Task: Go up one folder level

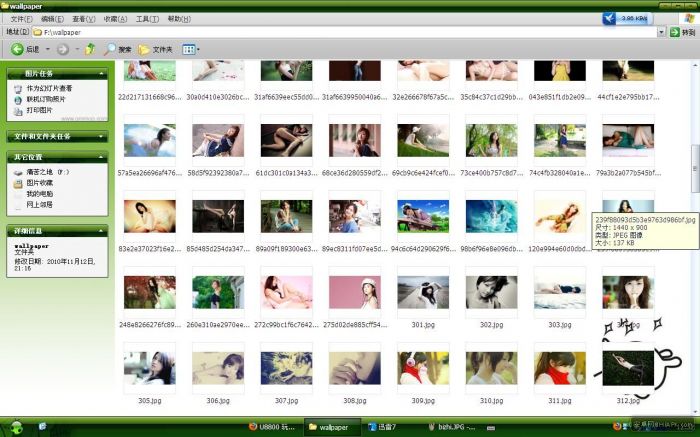Action: (90, 49)
